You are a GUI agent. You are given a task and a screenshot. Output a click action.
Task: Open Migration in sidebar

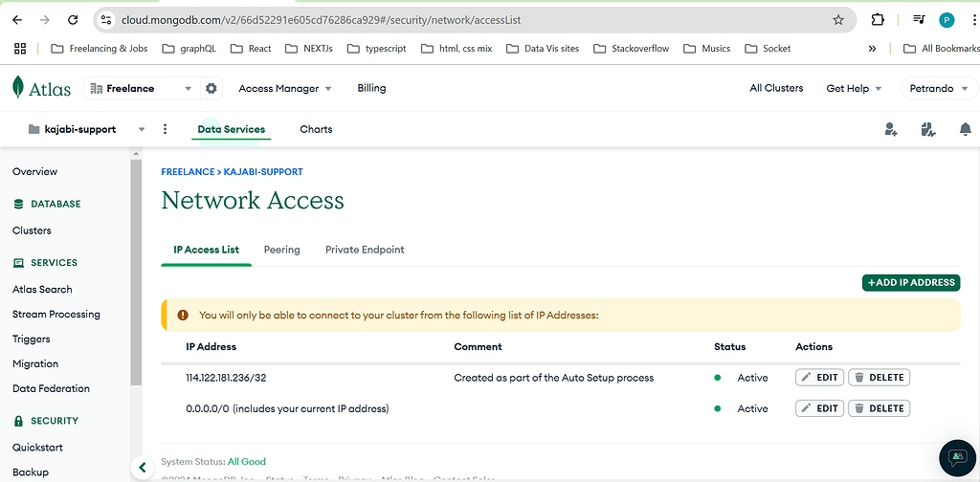[x=35, y=363]
